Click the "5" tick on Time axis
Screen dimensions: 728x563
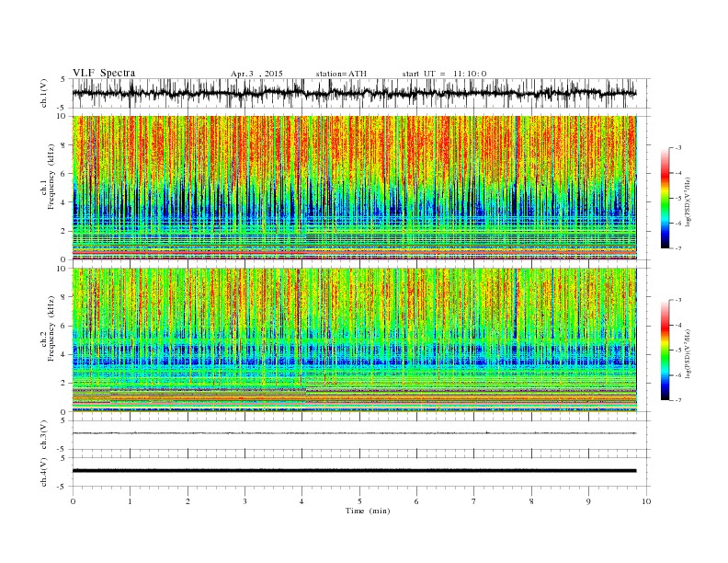tap(359, 501)
